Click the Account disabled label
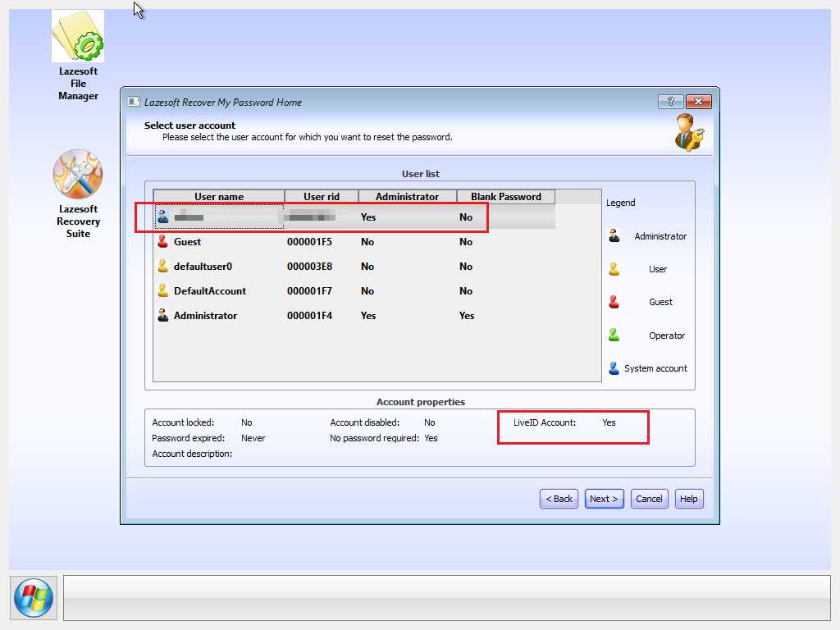The width and height of the screenshot is (840, 630). pos(365,422)
